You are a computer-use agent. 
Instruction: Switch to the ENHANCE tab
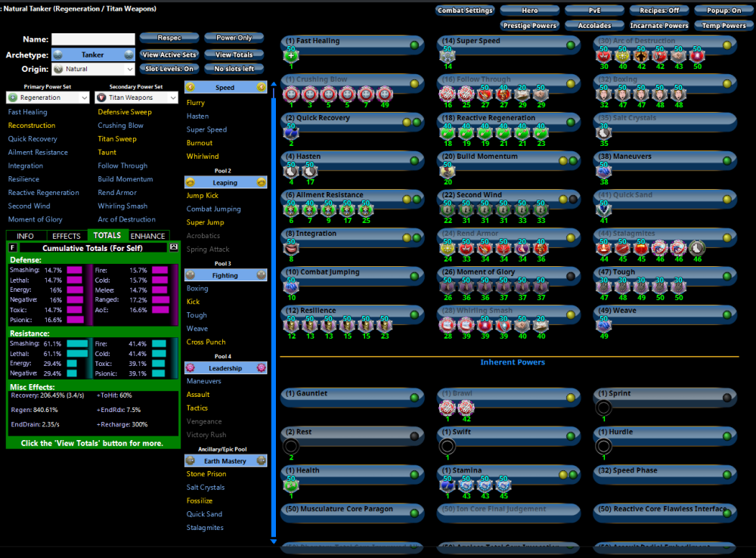148,236
